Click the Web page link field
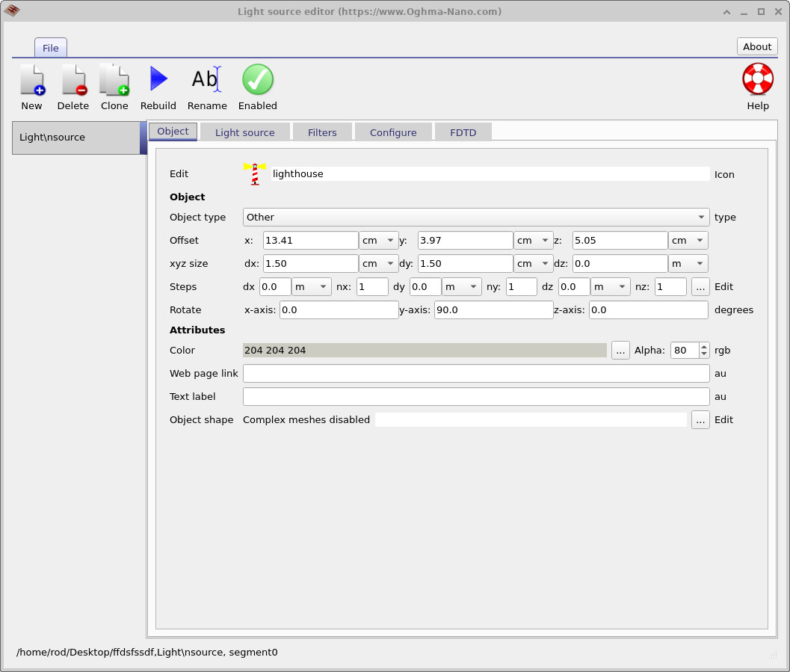This screenshot has height=672, width=790. tap(476, 373)
